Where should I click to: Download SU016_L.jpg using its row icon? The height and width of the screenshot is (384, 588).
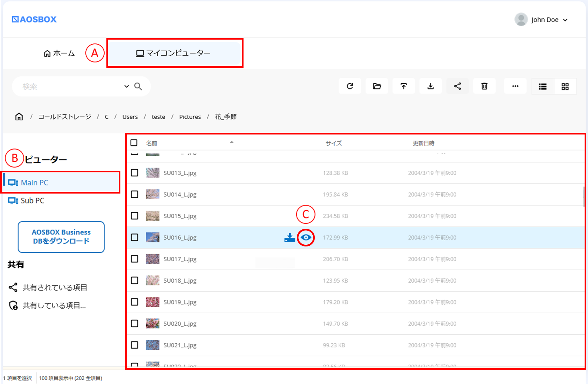coord(290,237)
